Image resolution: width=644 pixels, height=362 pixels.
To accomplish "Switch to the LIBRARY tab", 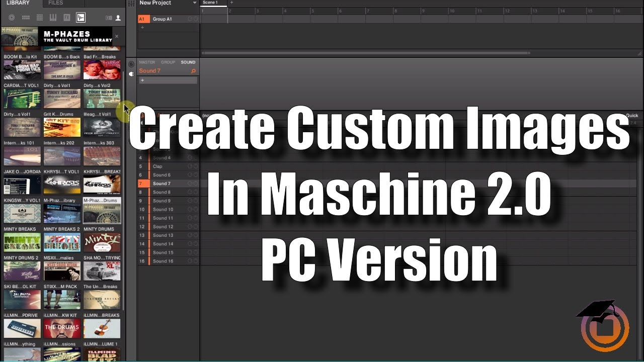I will pyautogui.click(x=18, y=3).
